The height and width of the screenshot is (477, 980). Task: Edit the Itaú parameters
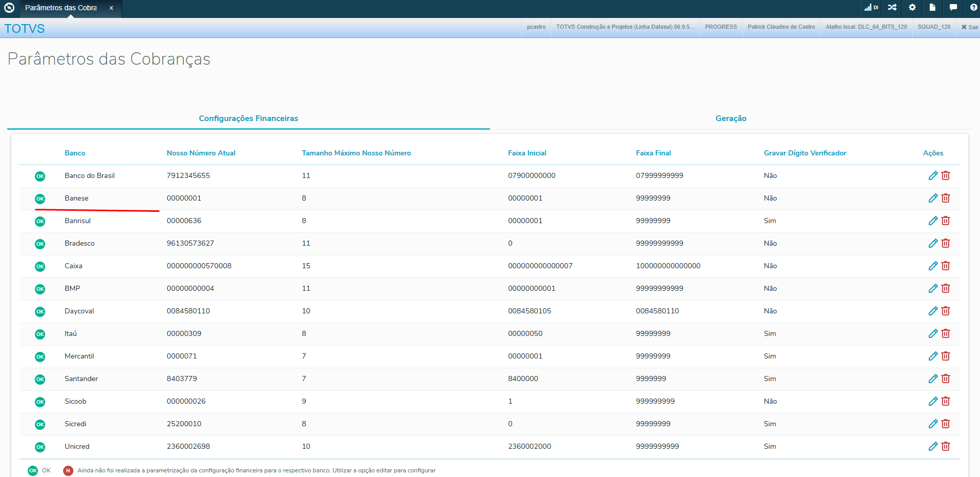click(933, 333)
